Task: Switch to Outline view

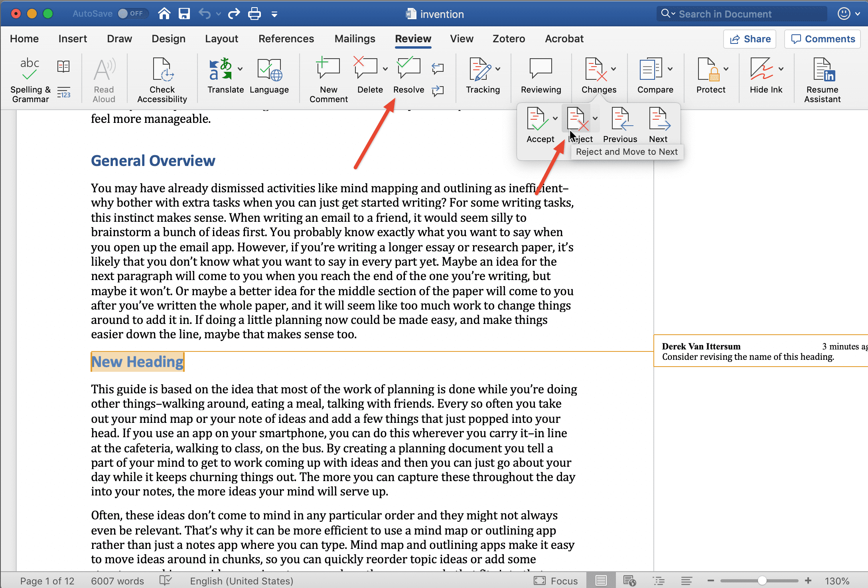Action: [x=659, y=580]
